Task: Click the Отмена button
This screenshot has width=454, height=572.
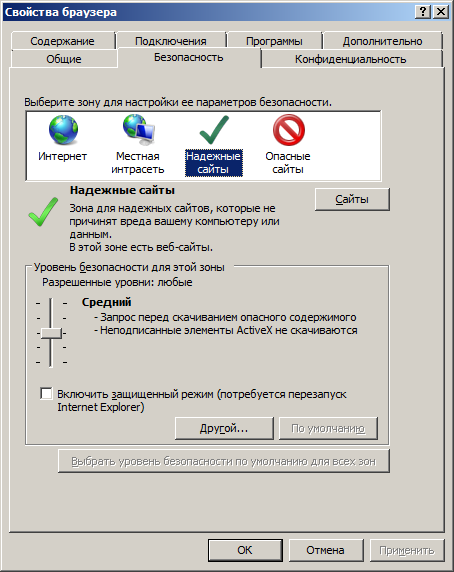Action: coord(325,550)
